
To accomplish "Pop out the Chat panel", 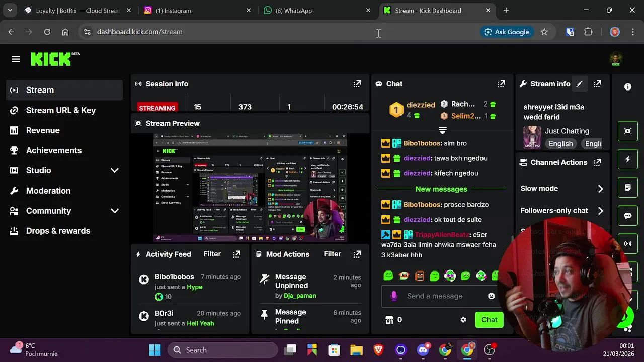I will pos(502,84).
